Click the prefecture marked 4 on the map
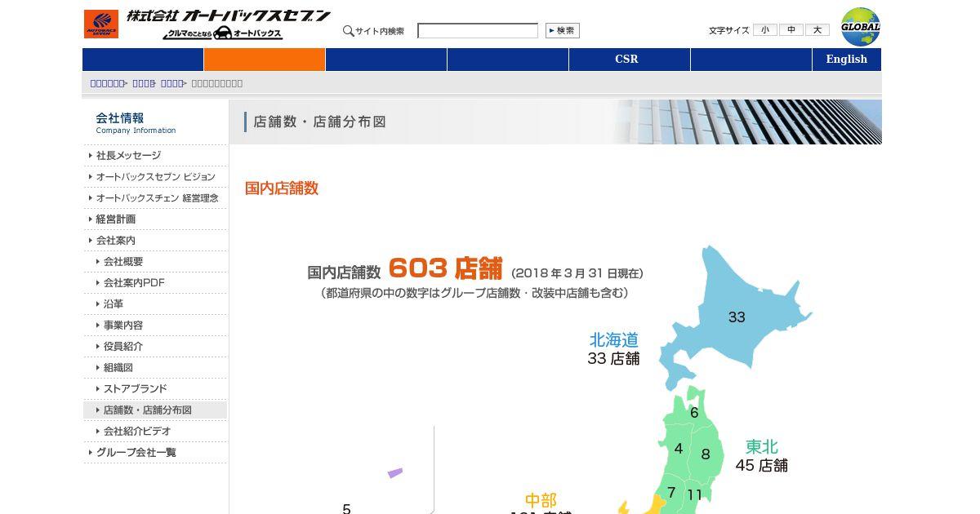Screen dimensions: 980x514 pos(677,450)
